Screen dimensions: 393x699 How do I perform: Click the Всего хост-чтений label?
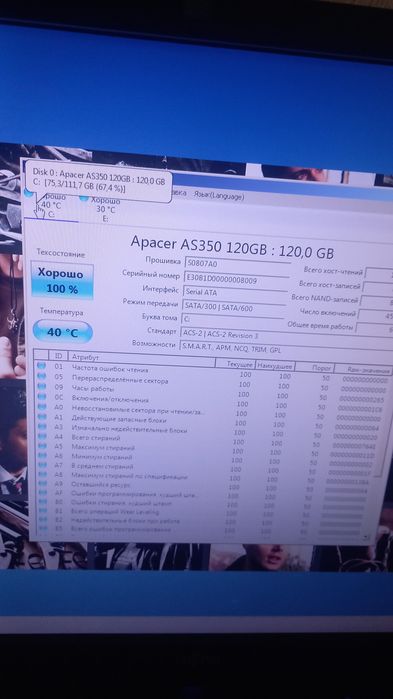point(333,270)
